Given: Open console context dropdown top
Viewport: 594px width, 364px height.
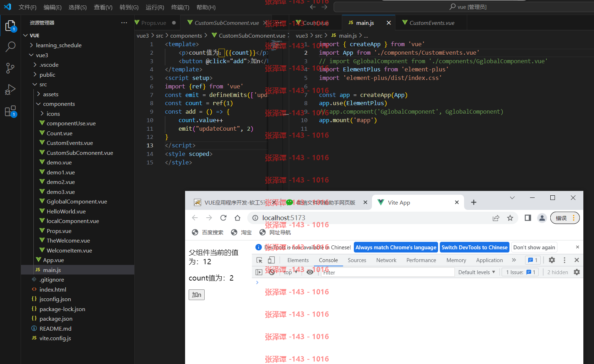Looking at the screenshot, I should [291, 272].
